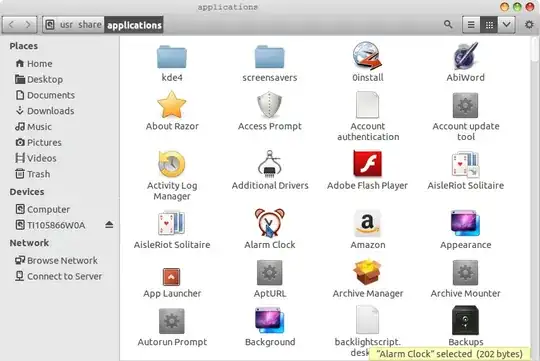
Task: Select the Archive Manager box icon
Action: point(367,272)
